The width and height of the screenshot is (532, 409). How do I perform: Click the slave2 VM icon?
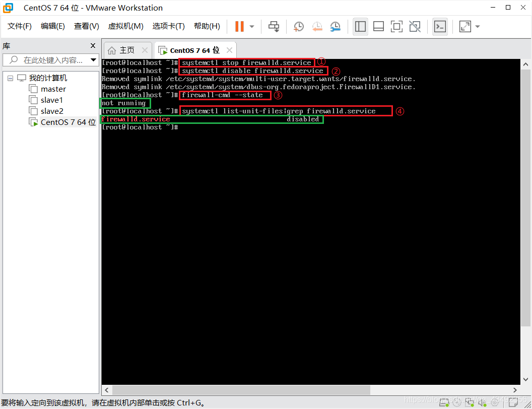click(x=33, y=111)
